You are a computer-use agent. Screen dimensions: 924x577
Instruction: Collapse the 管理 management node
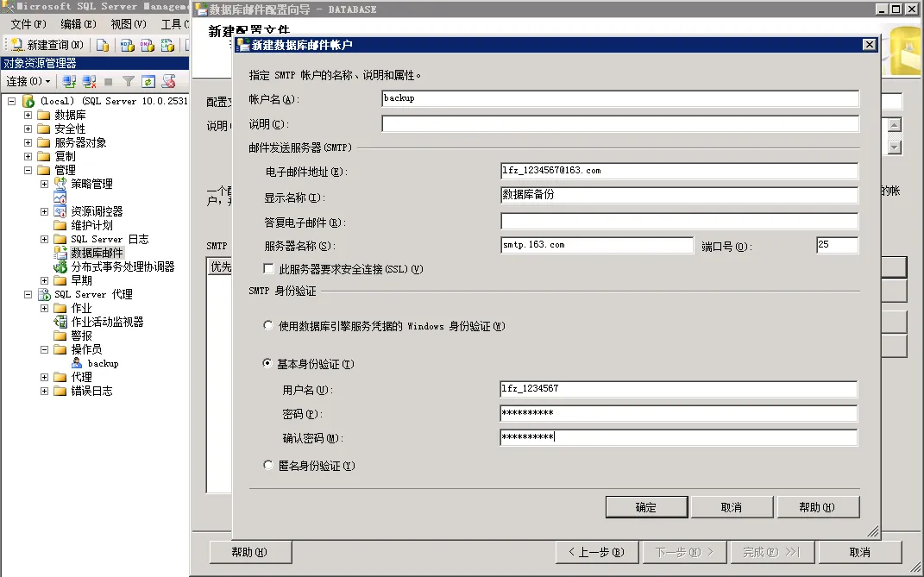tap(28, 170)
